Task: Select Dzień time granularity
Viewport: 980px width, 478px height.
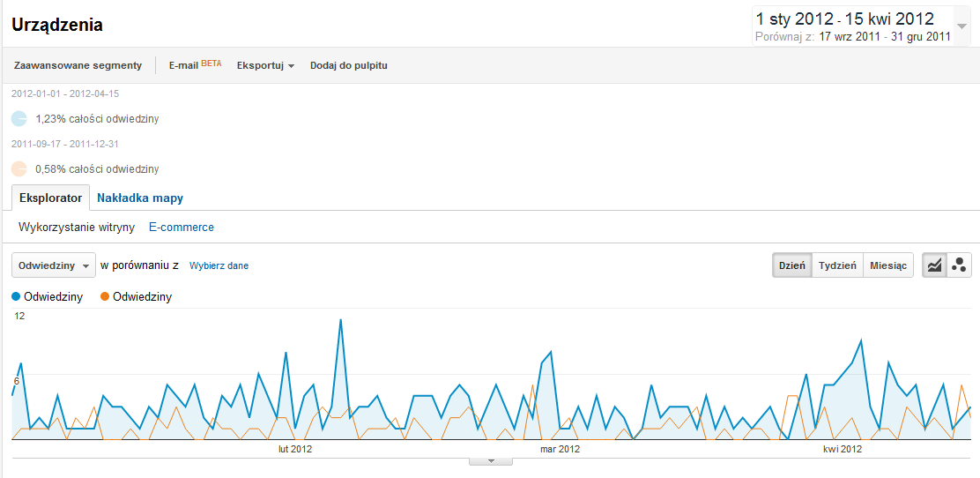Action: point(792,265)
